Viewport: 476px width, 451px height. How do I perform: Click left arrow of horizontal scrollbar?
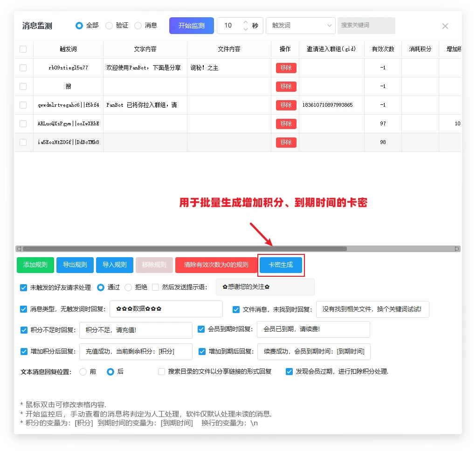point(19,249)
